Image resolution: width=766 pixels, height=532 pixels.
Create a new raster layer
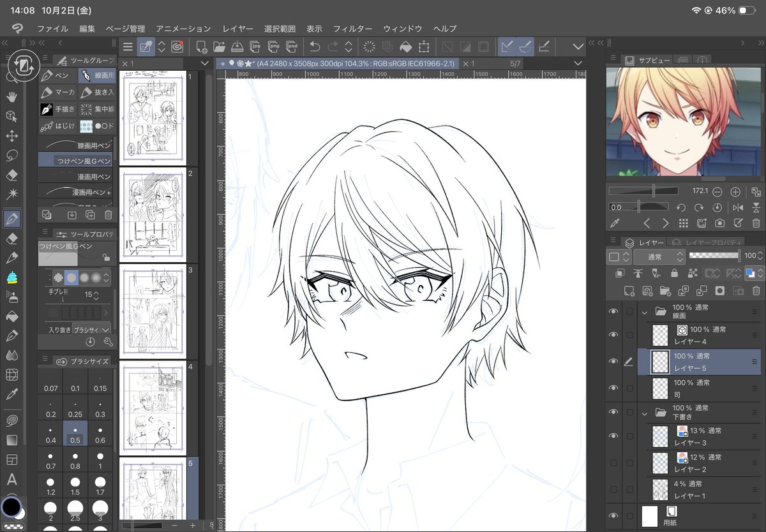point(629,291)
